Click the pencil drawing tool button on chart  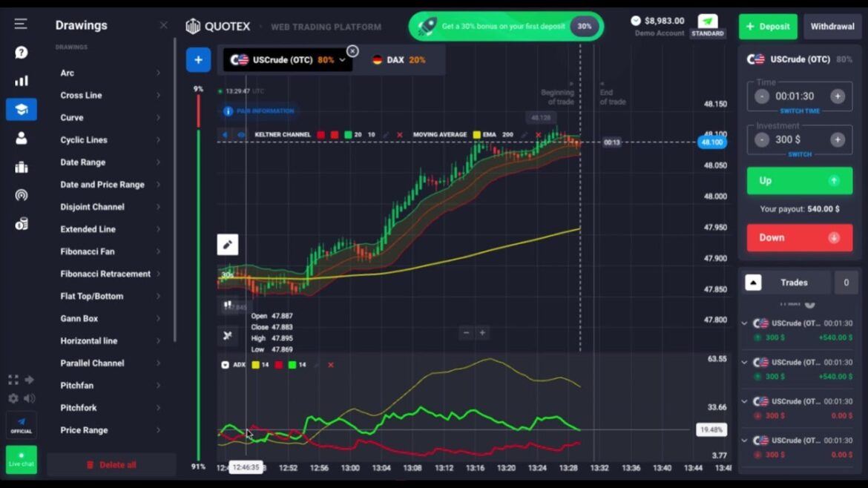click(x=228, y=245)
